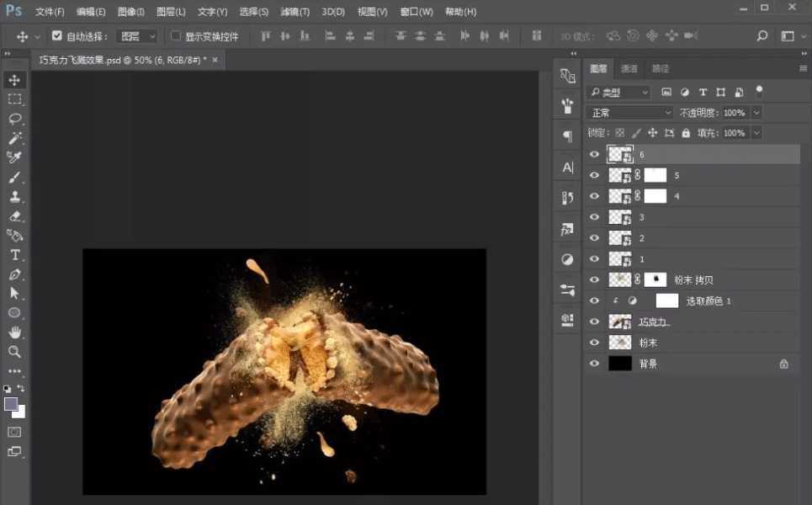The width and height of the screenshot is (812, 505).
Task: Click the foreground color swatch
Action: click(x=11, y=404)
